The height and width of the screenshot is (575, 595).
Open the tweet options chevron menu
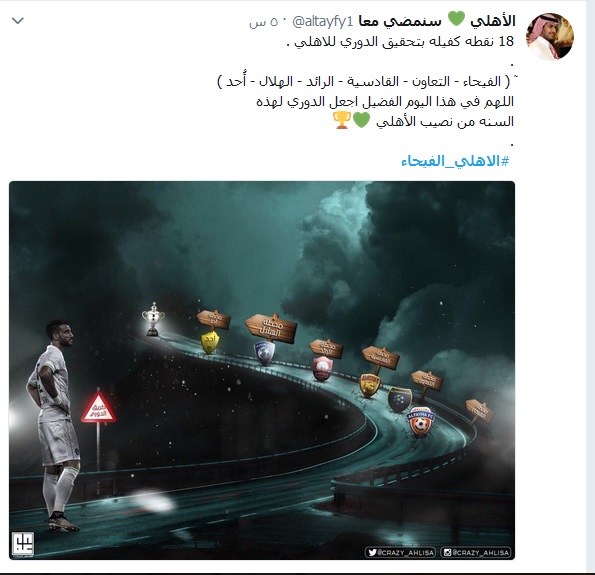coord(18,20)
